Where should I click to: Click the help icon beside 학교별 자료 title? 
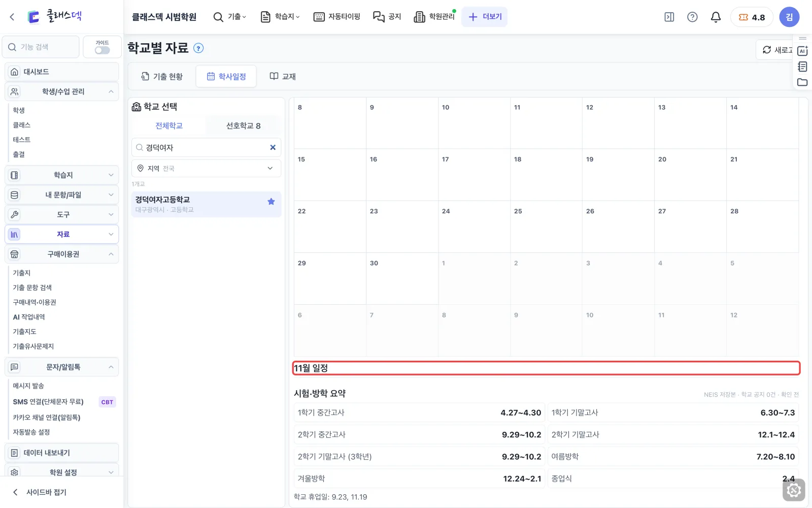[x=199, y=48]
